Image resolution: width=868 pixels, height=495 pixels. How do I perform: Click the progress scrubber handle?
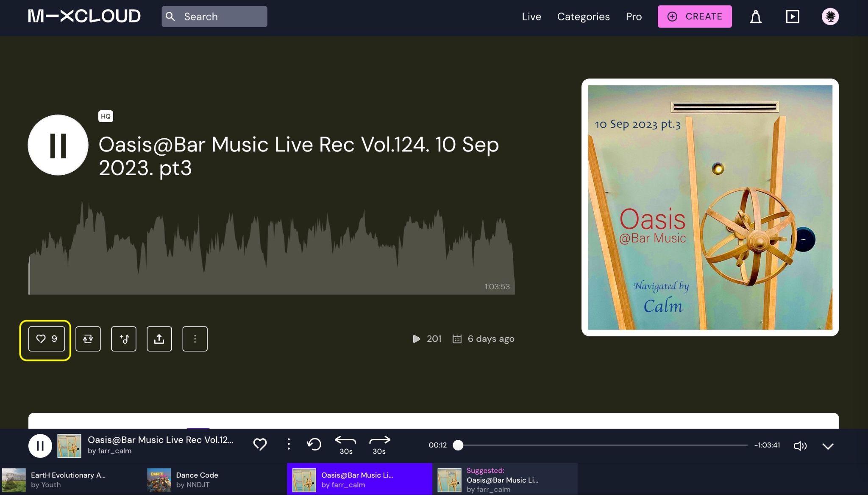[458, 445]
